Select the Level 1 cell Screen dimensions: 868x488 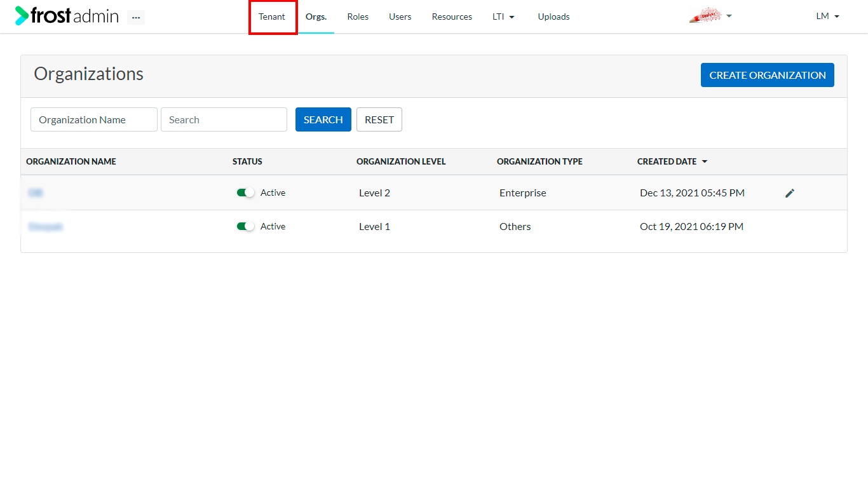[374, 226]
